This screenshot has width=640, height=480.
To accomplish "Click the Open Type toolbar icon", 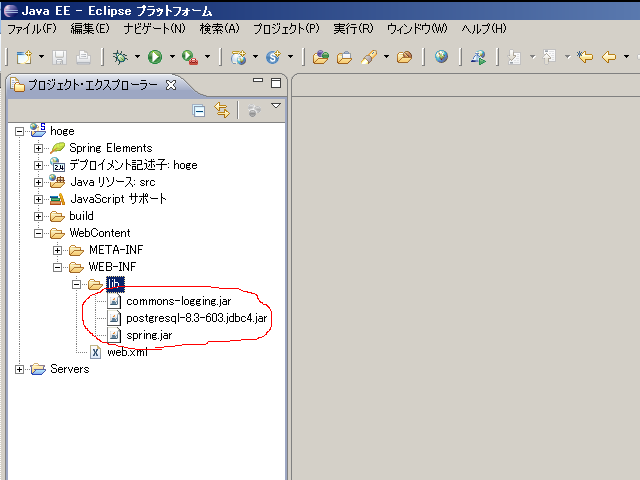I will point(321,57).
